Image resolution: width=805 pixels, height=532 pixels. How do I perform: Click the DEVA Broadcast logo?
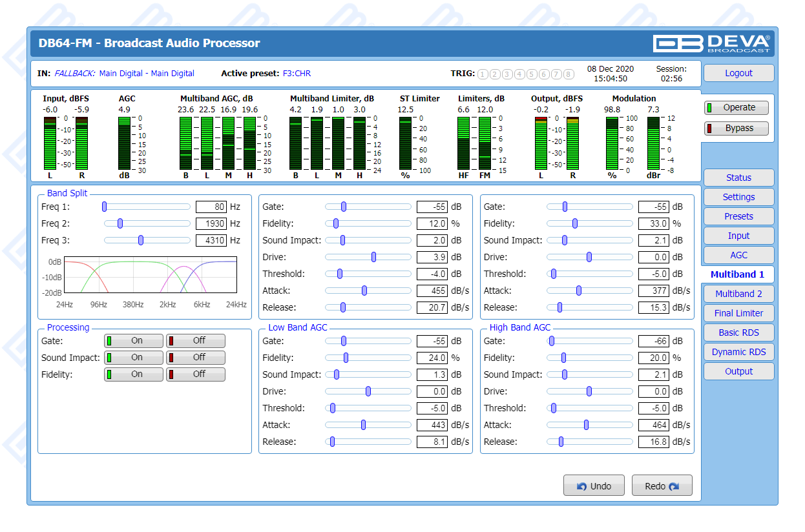click(x=711, y=43)
